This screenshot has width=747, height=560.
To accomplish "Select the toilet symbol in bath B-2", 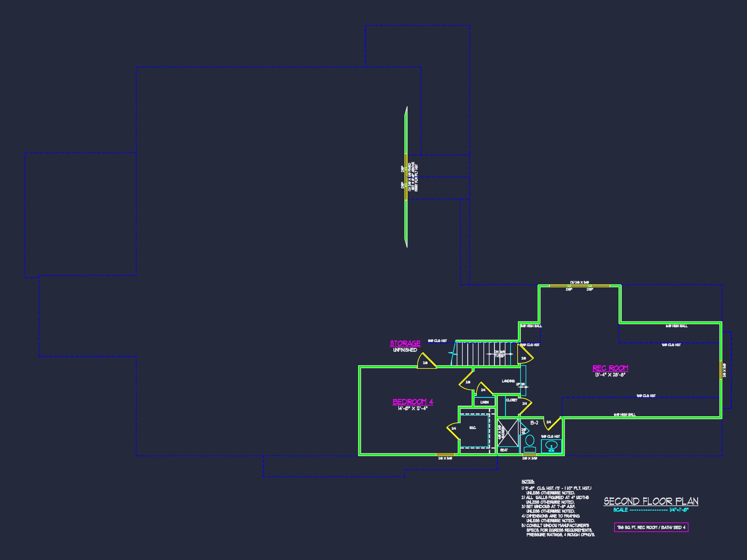I will (530, 444).
